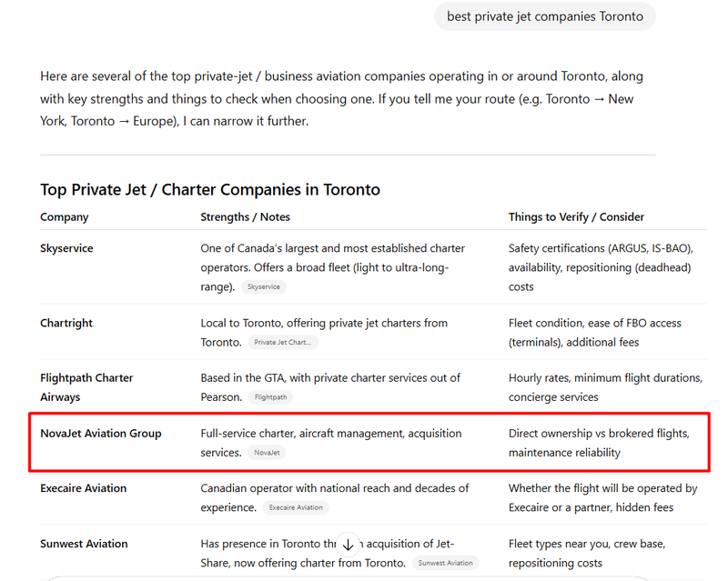Select the Execaire Aviation company name
Screen dimensions: 728x581
coord(84,488)
